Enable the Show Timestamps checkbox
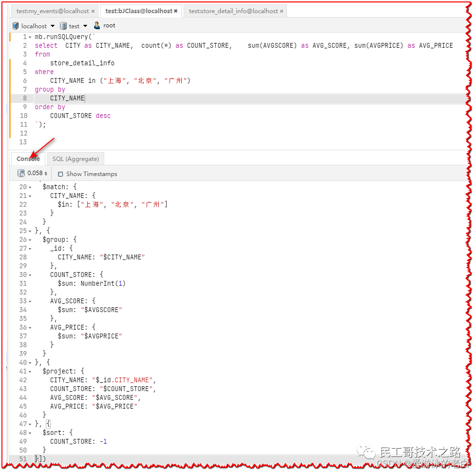Screen dimensions: 476x473 pyautogui.click(x=60, y=174)
